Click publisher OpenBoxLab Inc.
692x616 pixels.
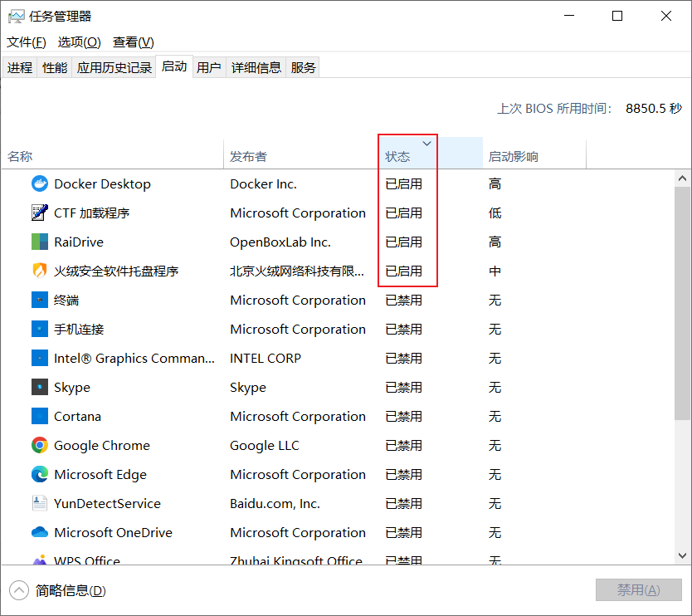pos(280,242)
